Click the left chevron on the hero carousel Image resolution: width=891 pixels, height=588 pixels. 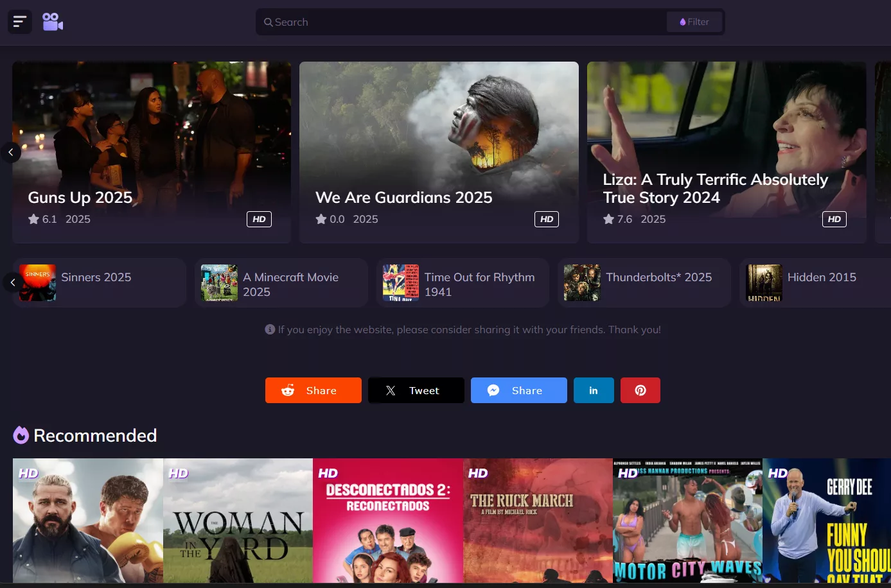pyautogui.click(x=10, y=152)
